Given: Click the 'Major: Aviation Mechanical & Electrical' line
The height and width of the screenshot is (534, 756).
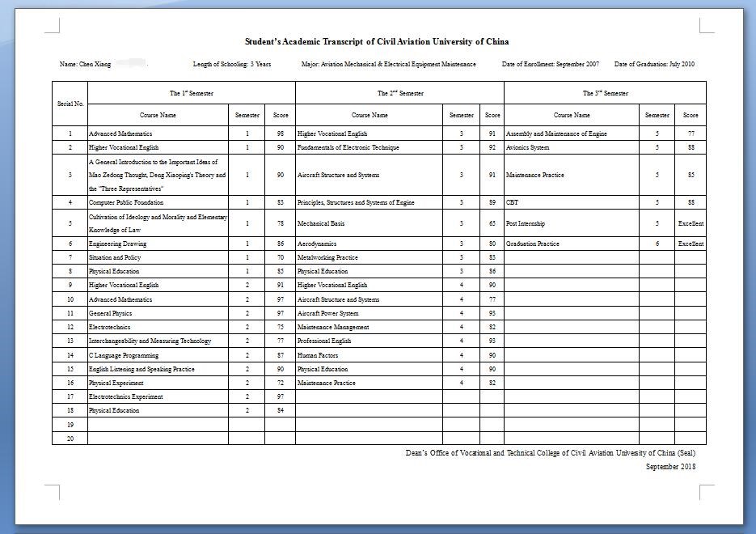Looking at the screenshot, I should (389, 64).
